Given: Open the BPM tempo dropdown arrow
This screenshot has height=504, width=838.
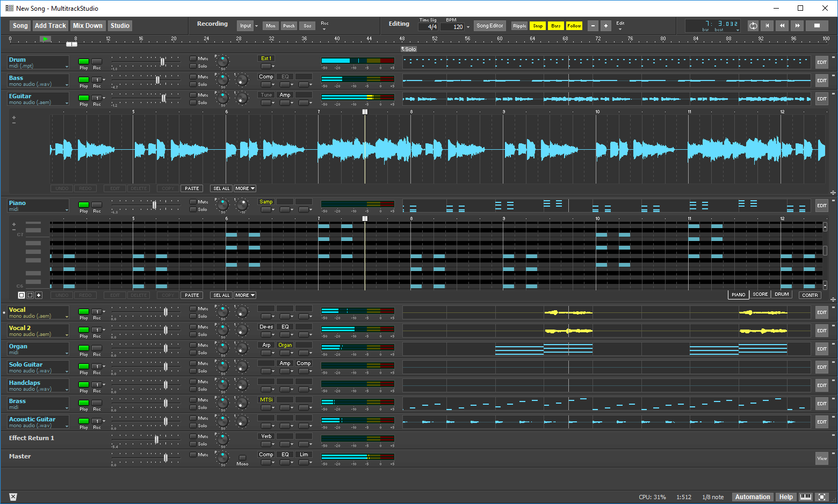Looking at the screenshot, I should pos(468,27).
